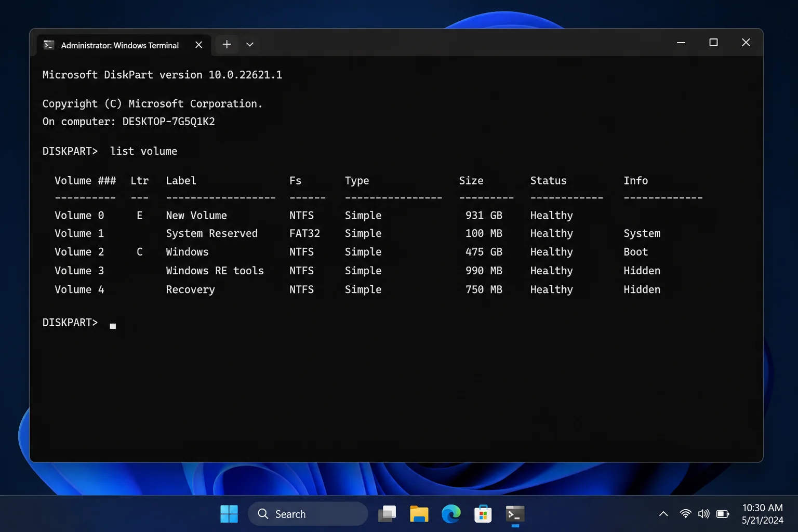Open Microsoft Edge from the taskbar
The image size is (798, 532).
(451, 514)
